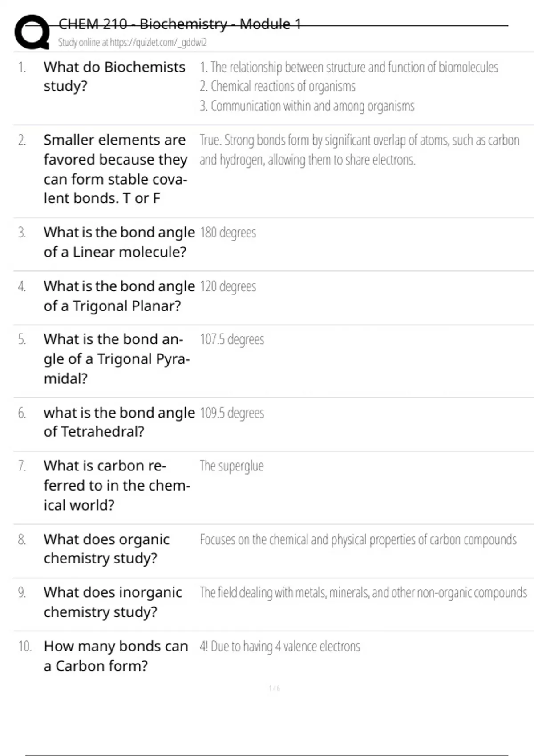The image size is (534, 756).
Task: Click the answer starting "True. Strong bonds form"
Action: (359, 150)
